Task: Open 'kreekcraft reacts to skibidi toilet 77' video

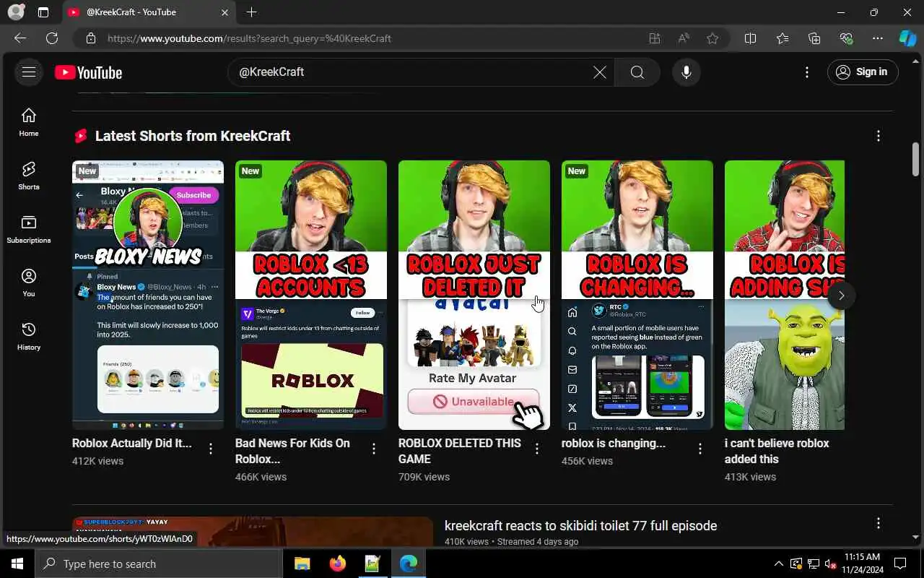Action: coord(580,526)
